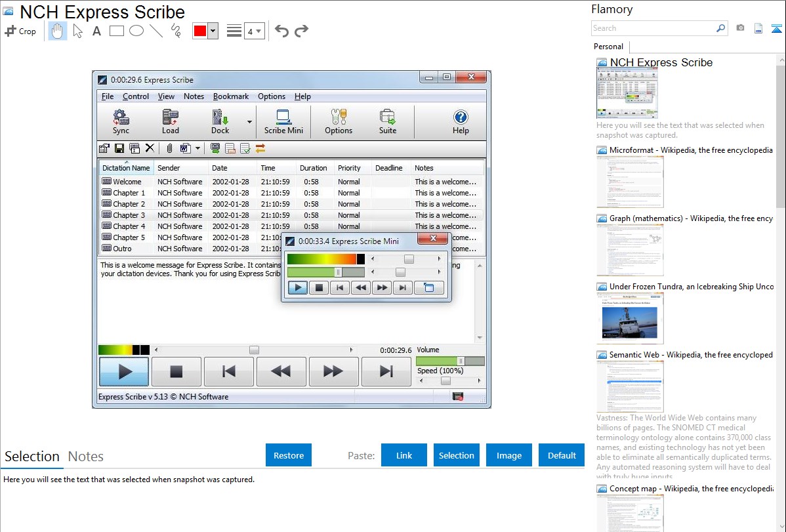Pick the rectangle shape tool
This screenshot has height=532, width=786.
(x=116, y=31)
